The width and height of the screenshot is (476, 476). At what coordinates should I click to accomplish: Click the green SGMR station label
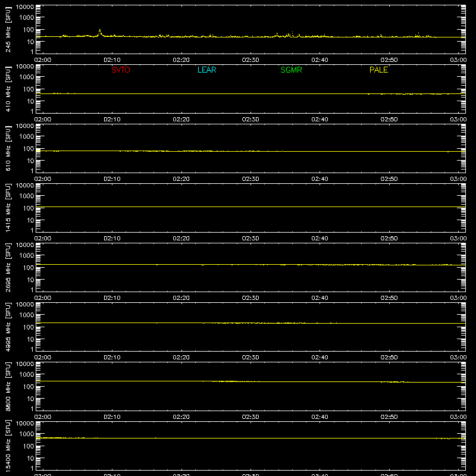(x=291, y=70)
